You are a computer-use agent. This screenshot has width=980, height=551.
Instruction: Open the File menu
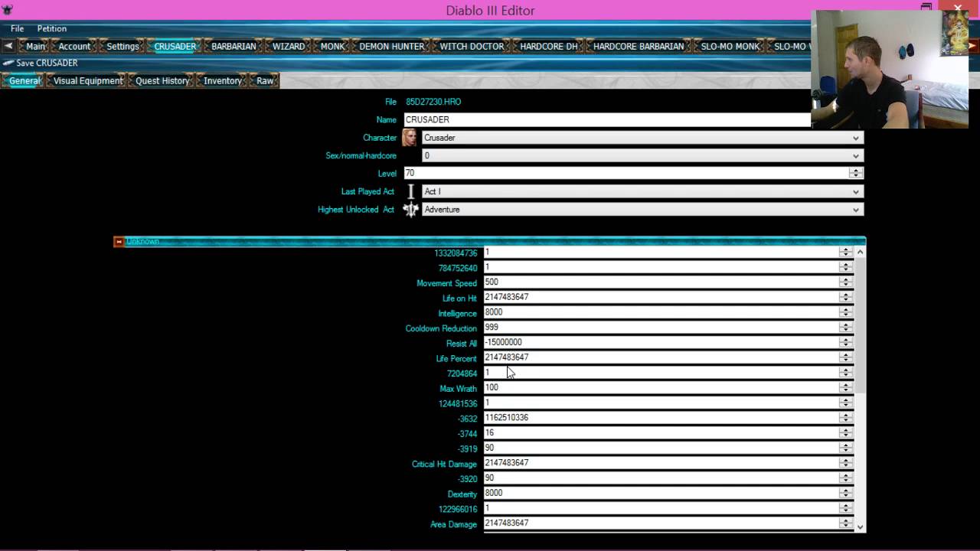[x=17, y=28]
